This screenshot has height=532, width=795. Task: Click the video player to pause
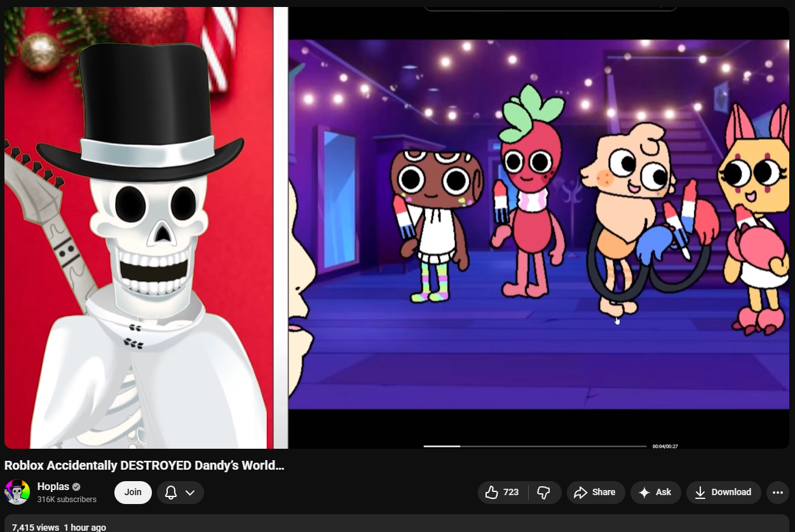tap(397, 228)
